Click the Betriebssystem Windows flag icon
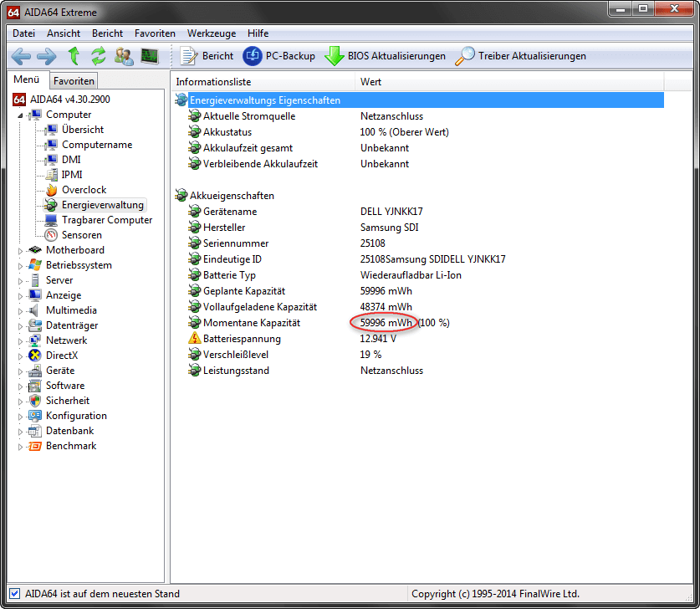 (x=35, y=265)
